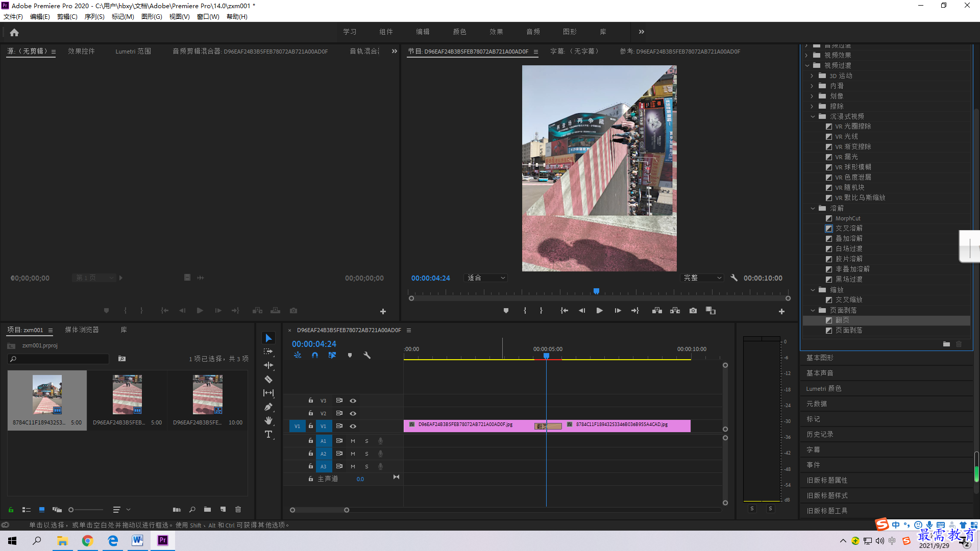Open the 窗口(W) menu
Viewport: 980px width, 551px height.
(208, 17)
